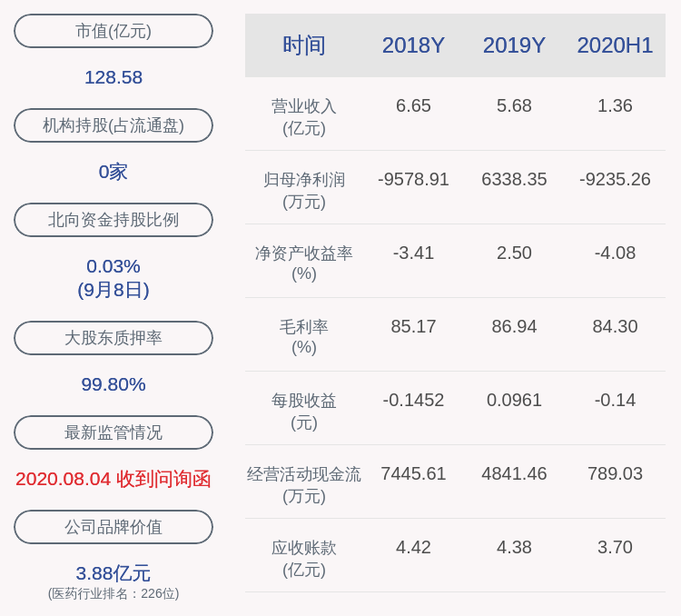Select ROE value -3.41

click(x=413, y=253)
